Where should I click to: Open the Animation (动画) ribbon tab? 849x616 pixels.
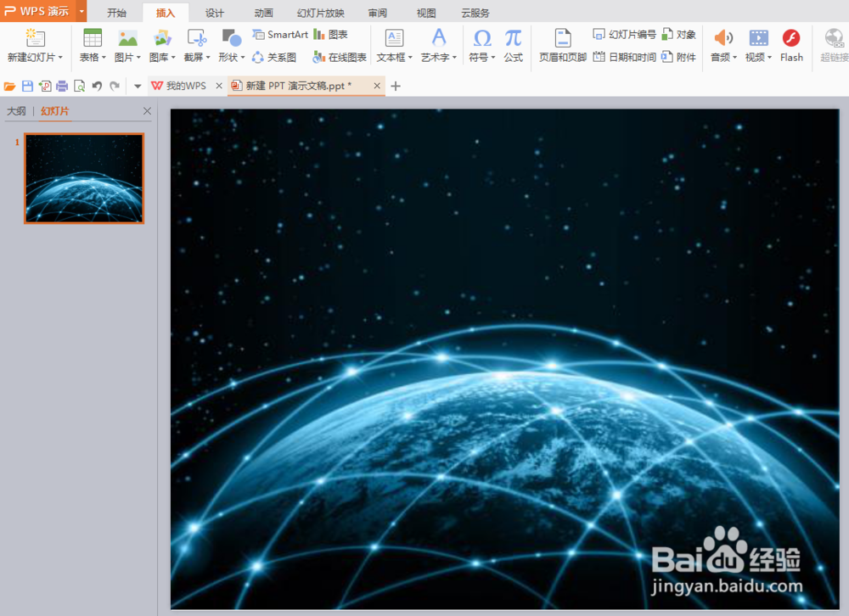[264, 13]
